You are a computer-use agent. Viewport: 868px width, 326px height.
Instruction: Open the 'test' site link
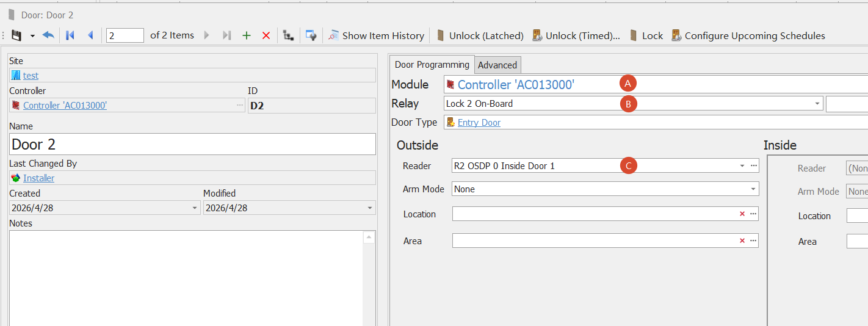(31, 76)
